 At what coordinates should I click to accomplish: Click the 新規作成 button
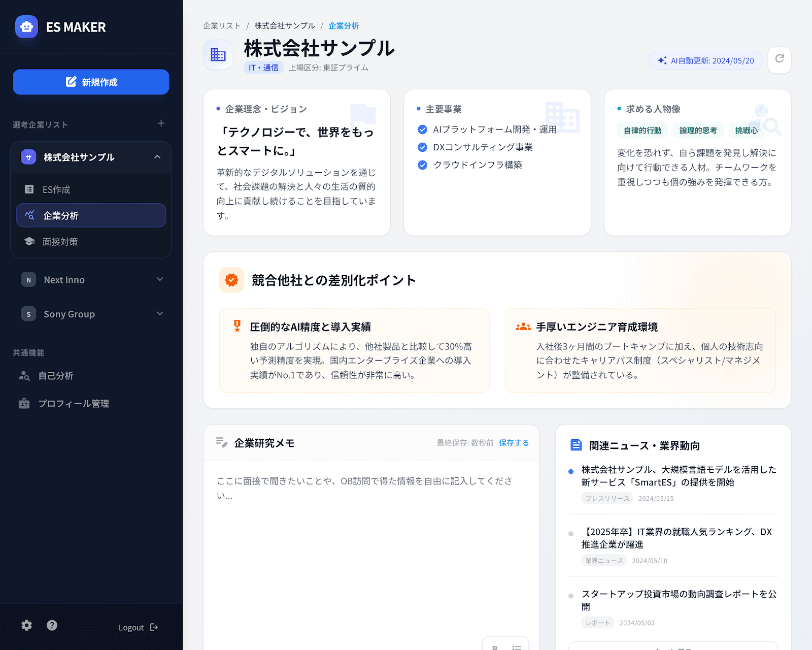[x=91, y=82]
